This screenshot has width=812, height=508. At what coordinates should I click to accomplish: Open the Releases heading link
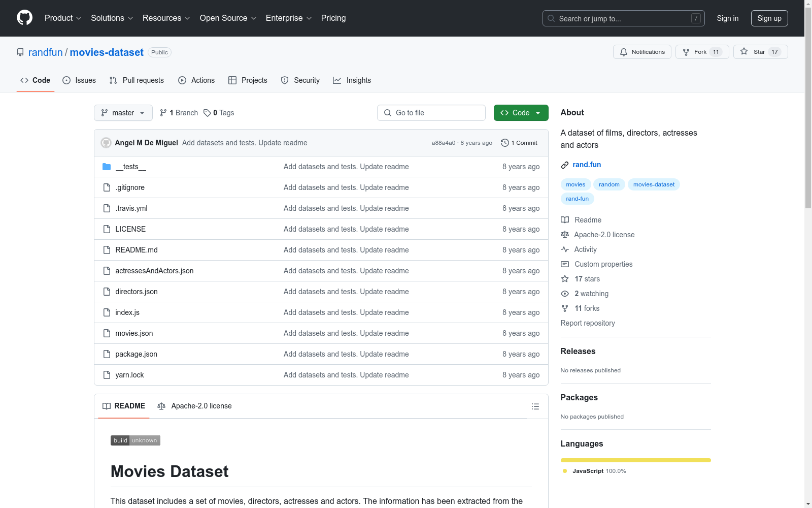pyautogui.click(x=578, y=351)
